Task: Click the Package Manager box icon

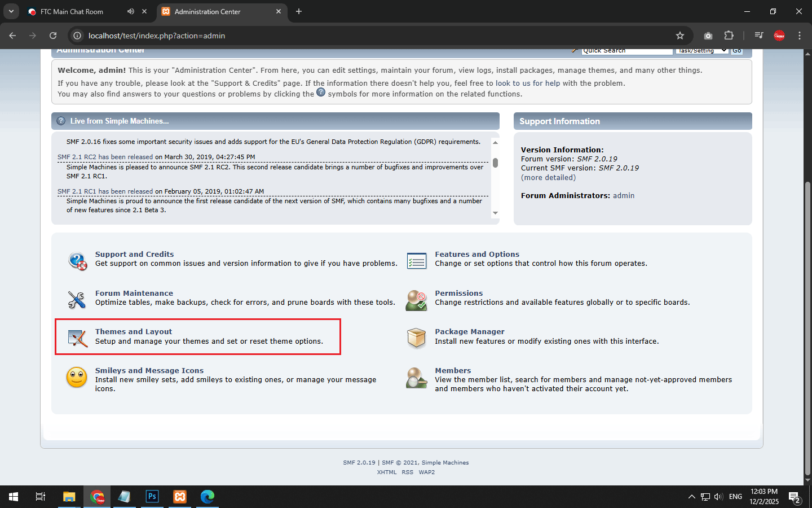Action: click(x=417, y=338)
